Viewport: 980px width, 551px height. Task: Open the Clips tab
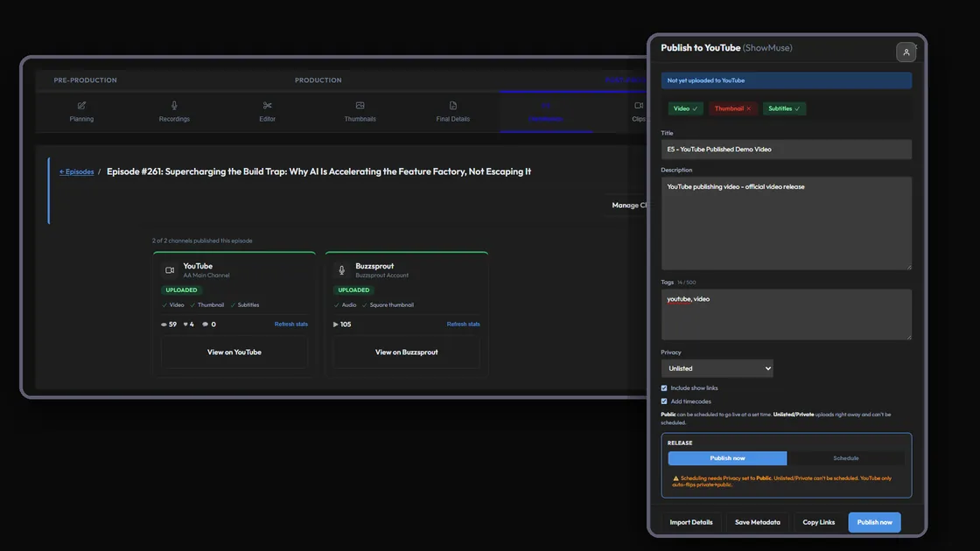638,111
